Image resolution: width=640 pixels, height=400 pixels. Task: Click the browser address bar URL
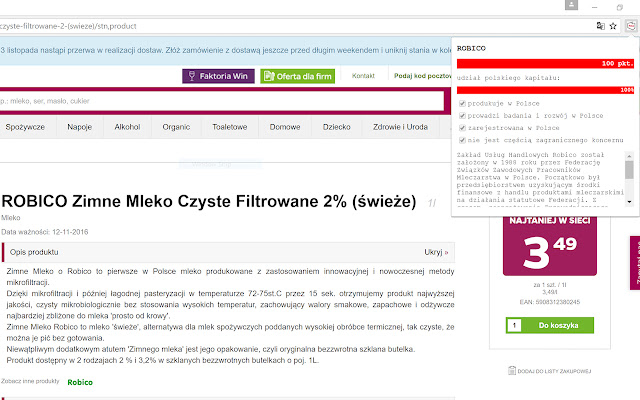coord(68,26)
